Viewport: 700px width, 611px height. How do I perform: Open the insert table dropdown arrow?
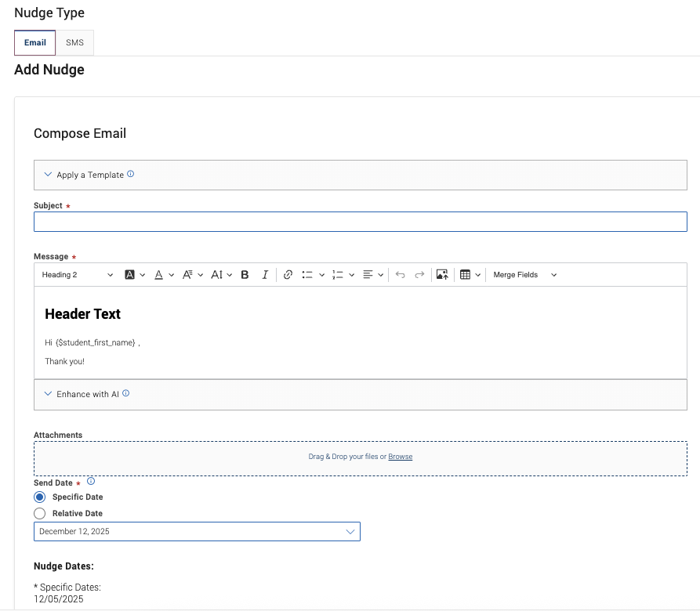point(477,275)
